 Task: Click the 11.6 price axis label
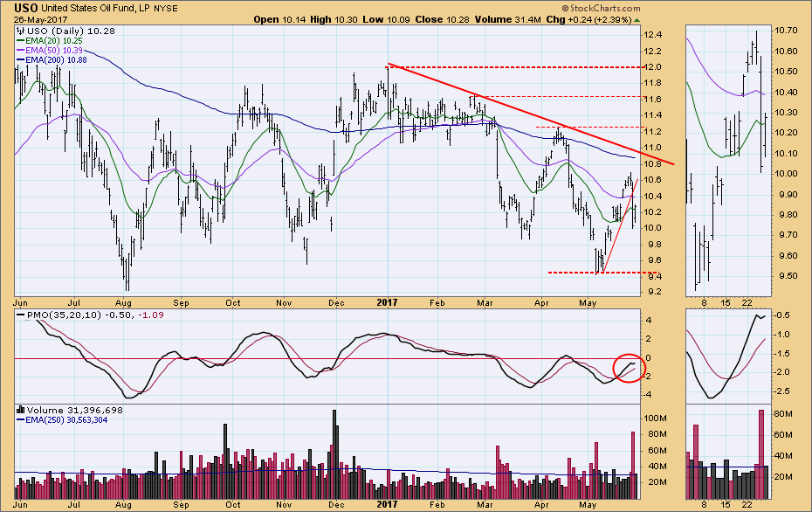point(652,100)
